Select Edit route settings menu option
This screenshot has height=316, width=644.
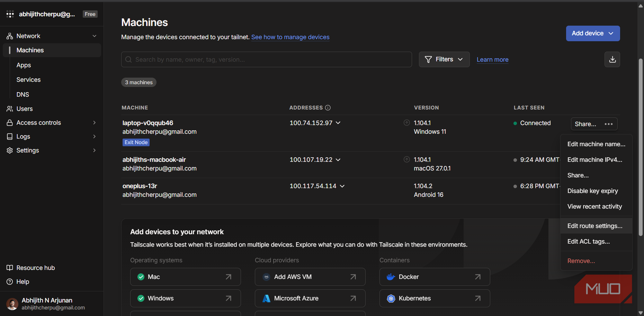[596, 226]
